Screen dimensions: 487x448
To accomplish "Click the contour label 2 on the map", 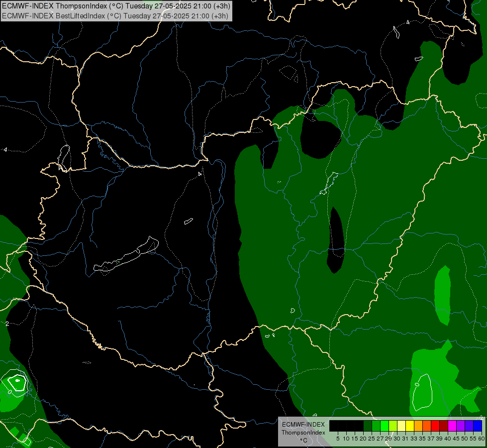I will pyautogui.click(x=7, y=324).
